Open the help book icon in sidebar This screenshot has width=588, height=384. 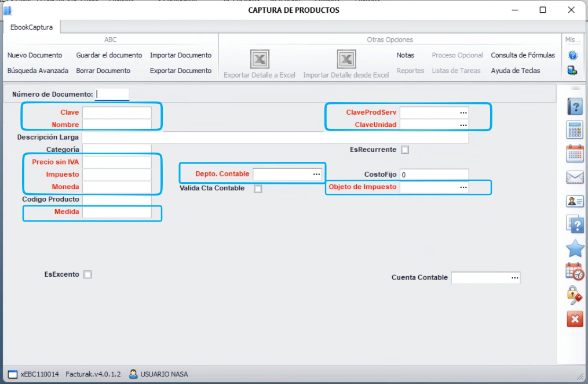tap(575, 107)
